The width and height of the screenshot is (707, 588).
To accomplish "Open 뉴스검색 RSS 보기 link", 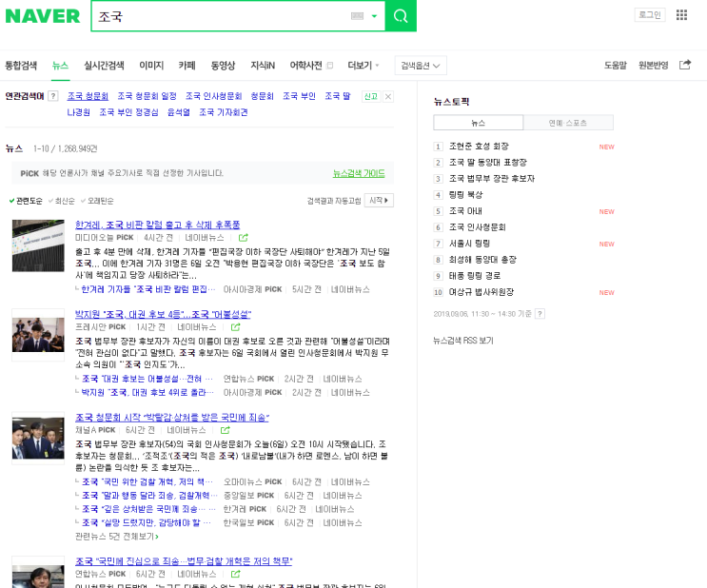I will pyautogui.click(x=463, y=341).
